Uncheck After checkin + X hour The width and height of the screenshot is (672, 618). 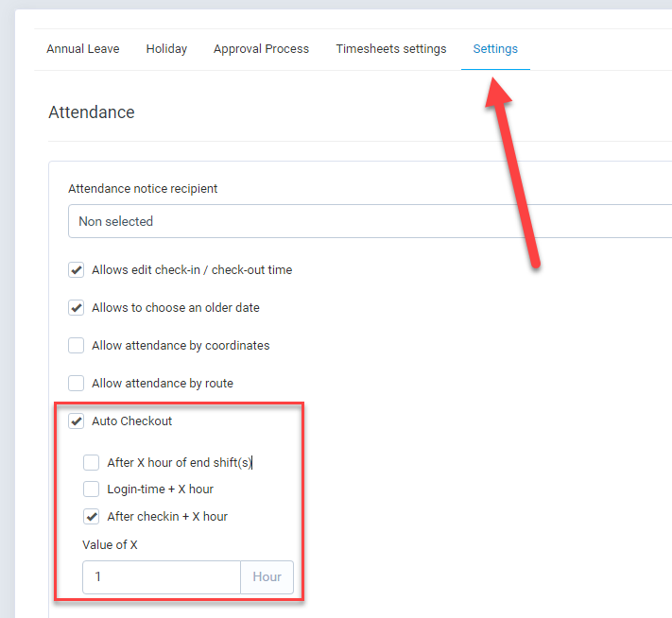(x=92, y=517)
